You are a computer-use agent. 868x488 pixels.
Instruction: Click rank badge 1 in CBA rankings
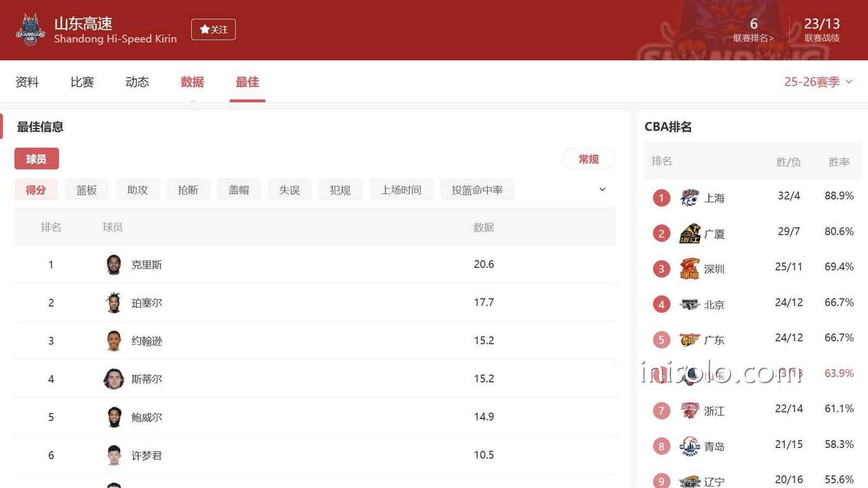pos(661,198)
